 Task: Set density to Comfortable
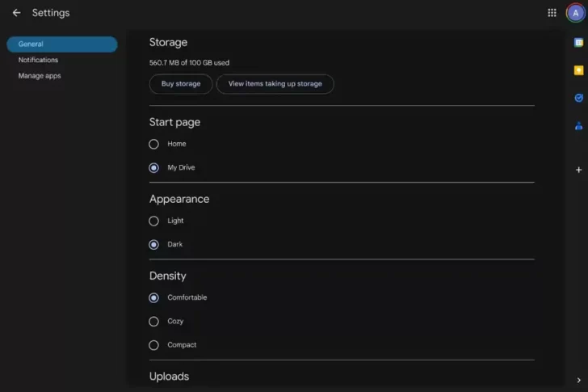click(153, 297)
